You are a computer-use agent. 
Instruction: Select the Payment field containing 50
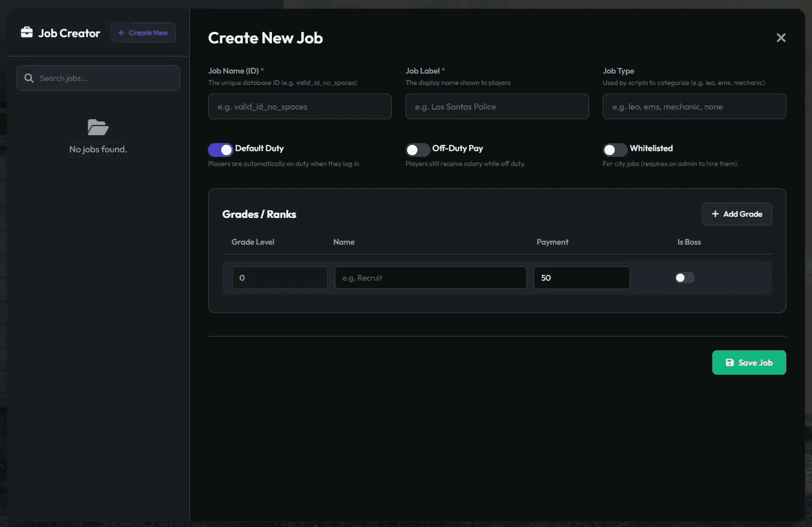click(x=582, y=278)
